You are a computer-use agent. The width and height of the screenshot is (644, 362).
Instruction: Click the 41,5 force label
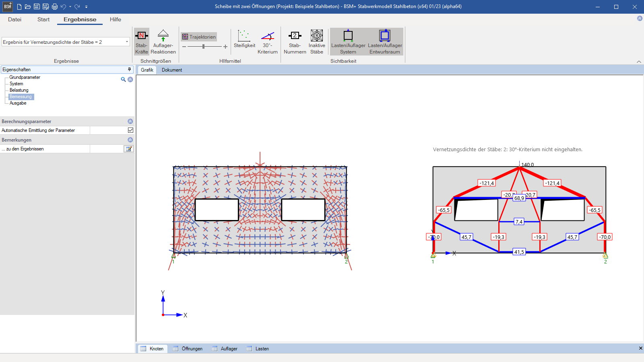tap(519, 252)
